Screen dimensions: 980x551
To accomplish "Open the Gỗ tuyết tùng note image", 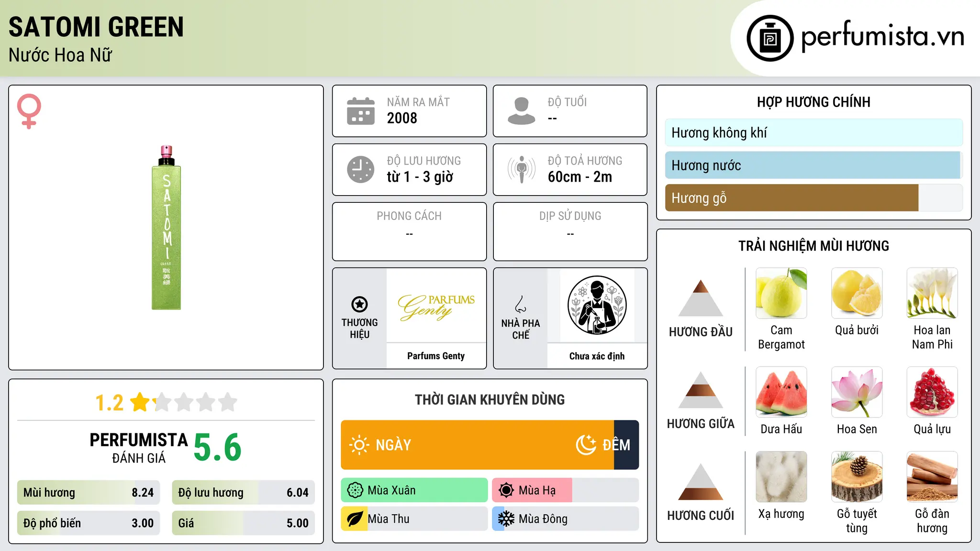I will pyautogui.click(x=857, y=477).
